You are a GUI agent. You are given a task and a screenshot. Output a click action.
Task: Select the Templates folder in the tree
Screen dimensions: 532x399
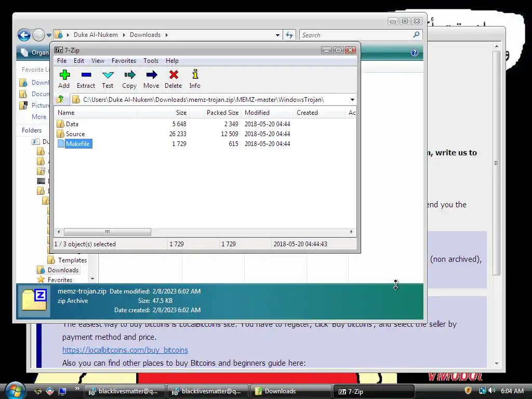[67, 260]
